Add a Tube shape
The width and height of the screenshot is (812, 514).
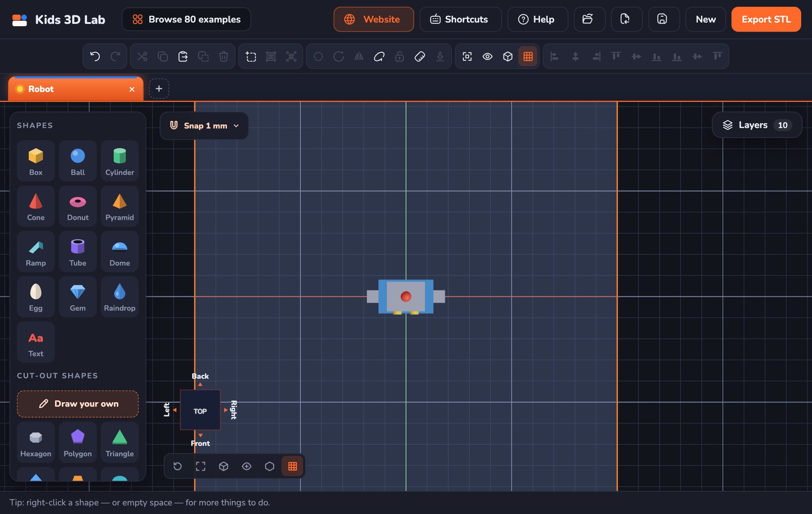pyautogui.click(x=78, y=252)
